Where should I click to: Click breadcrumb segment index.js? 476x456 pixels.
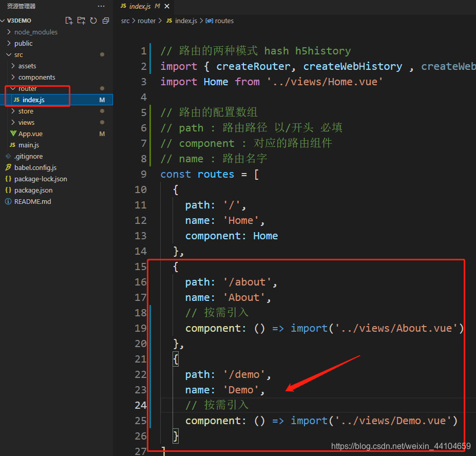click(186, 21)
